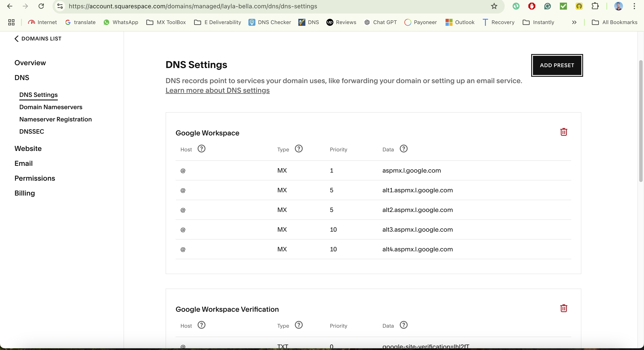Screen dimensions: 644x350
Task: Open the Extensions puzzle piece menu
Action: click(595, 6)
